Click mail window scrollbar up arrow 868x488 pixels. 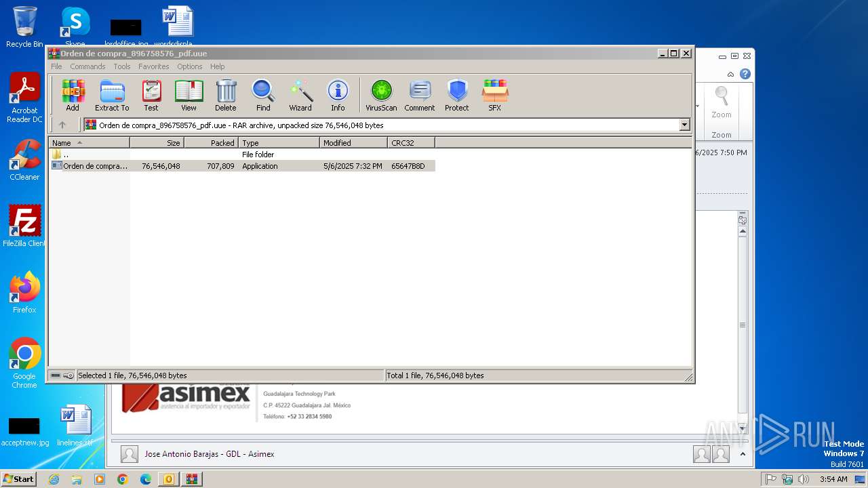[743, 232]
